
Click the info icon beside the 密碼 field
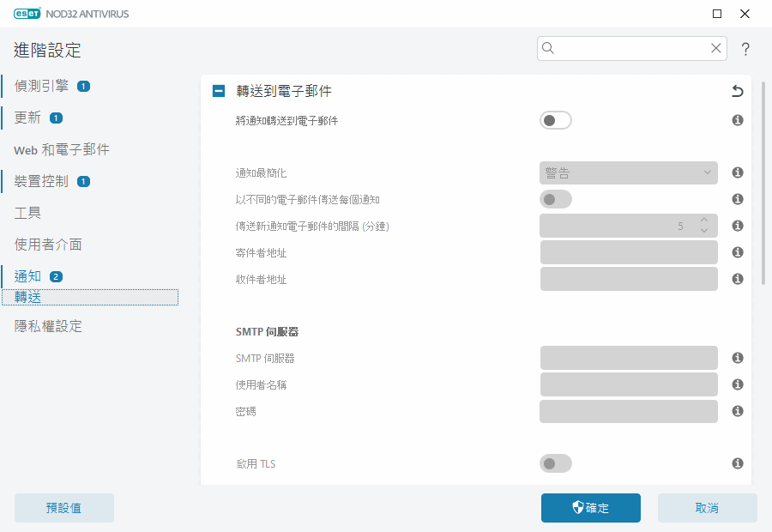737,411
